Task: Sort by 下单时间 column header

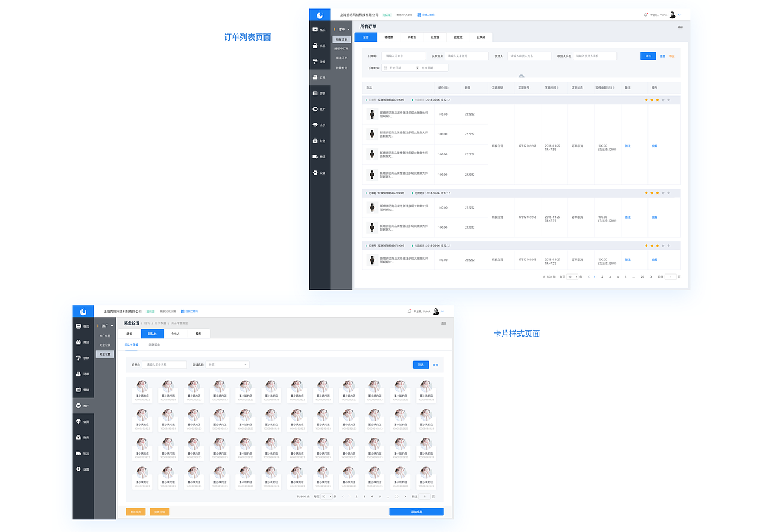Action: 551,88
